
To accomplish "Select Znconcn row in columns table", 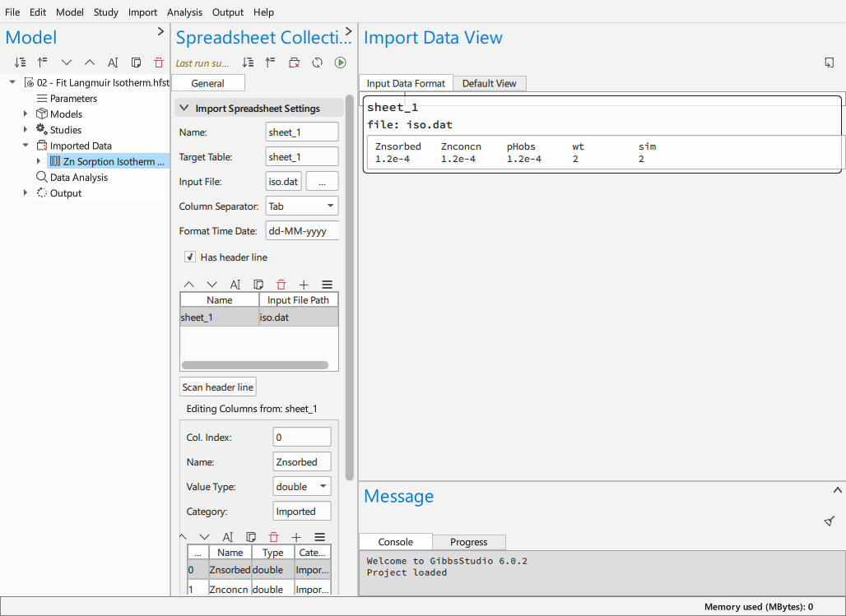I will 259,588.
